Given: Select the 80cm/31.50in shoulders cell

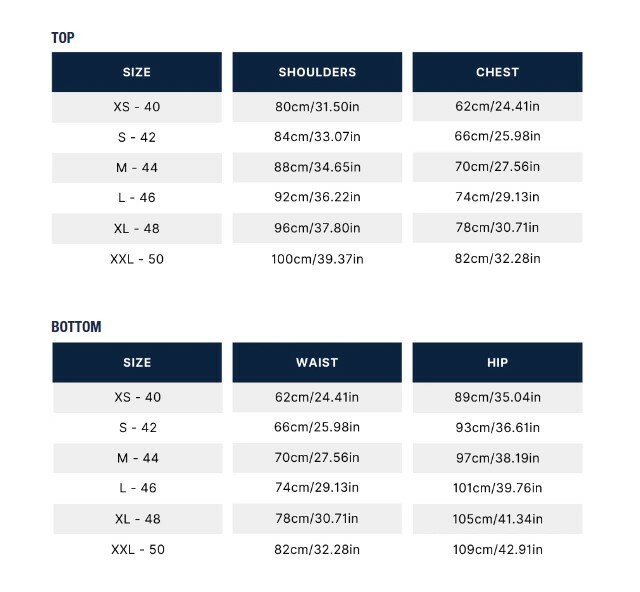Looking at the screenshot, I should pos(317,106).
